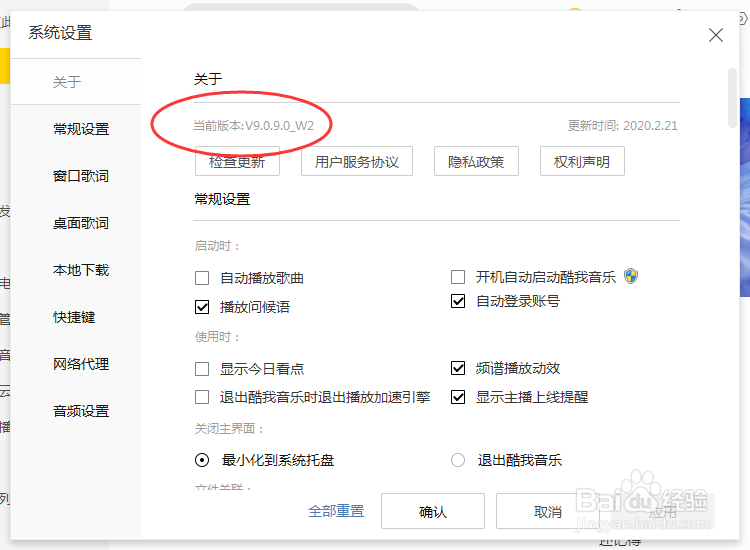Disable 频谱播放动效 checkbox

(x=458, y=368)
